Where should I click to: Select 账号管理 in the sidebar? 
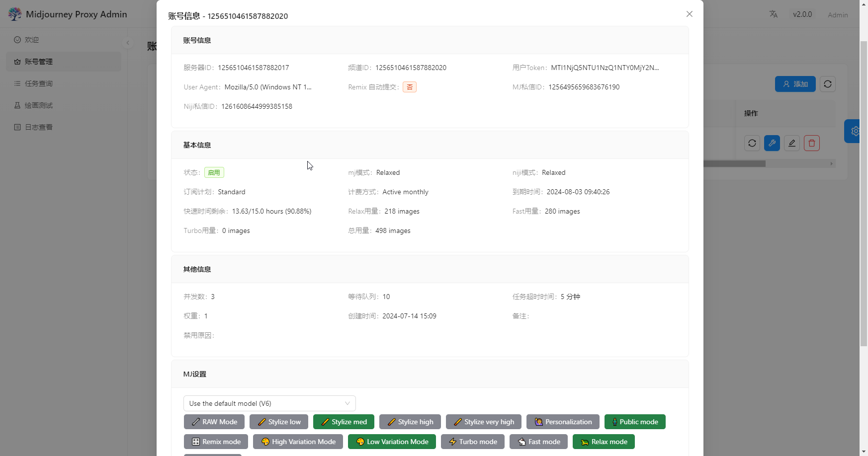64,62
